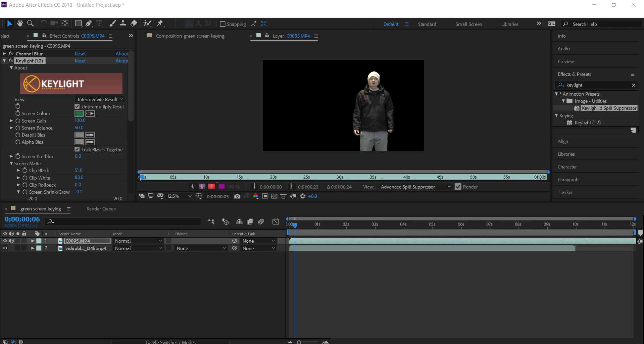Switch to the Small Screen workspace

[468, 24]
